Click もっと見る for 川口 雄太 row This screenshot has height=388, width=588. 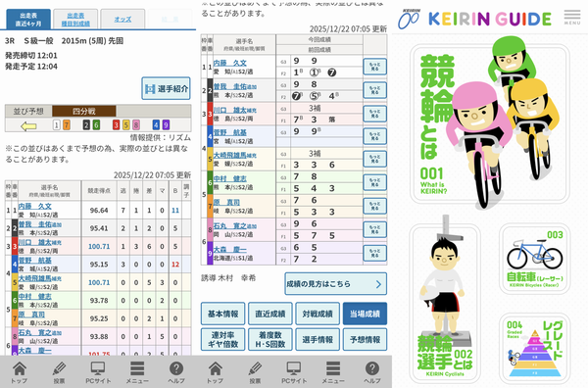374,114
